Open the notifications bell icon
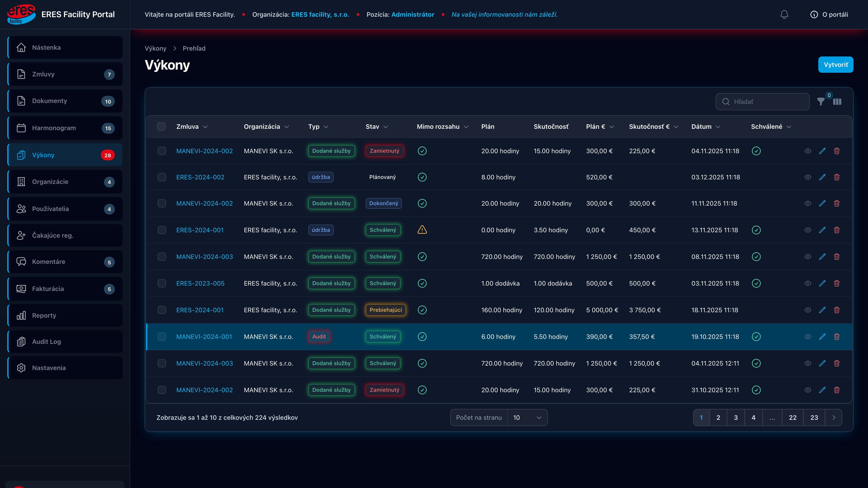 784,14
